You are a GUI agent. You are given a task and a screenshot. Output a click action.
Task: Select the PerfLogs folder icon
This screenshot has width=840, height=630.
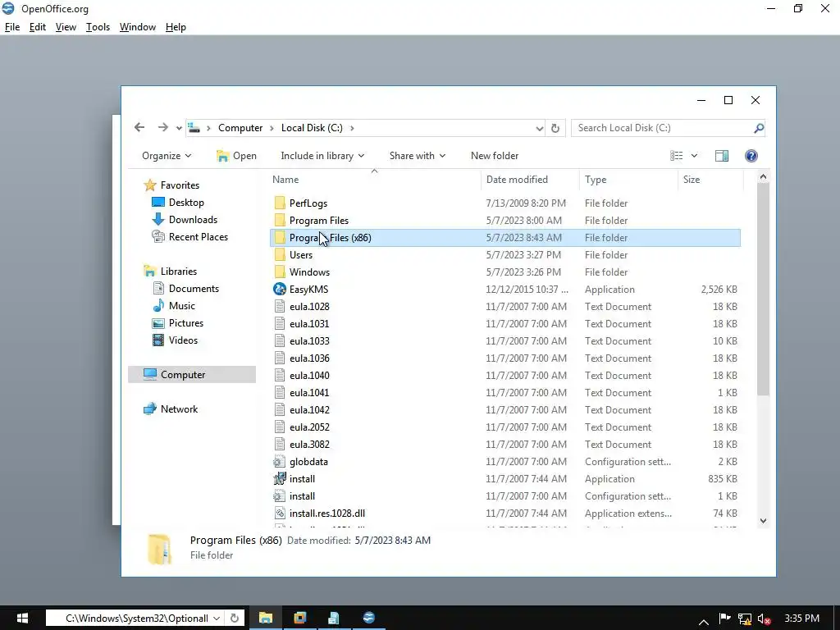pos(280,203)
